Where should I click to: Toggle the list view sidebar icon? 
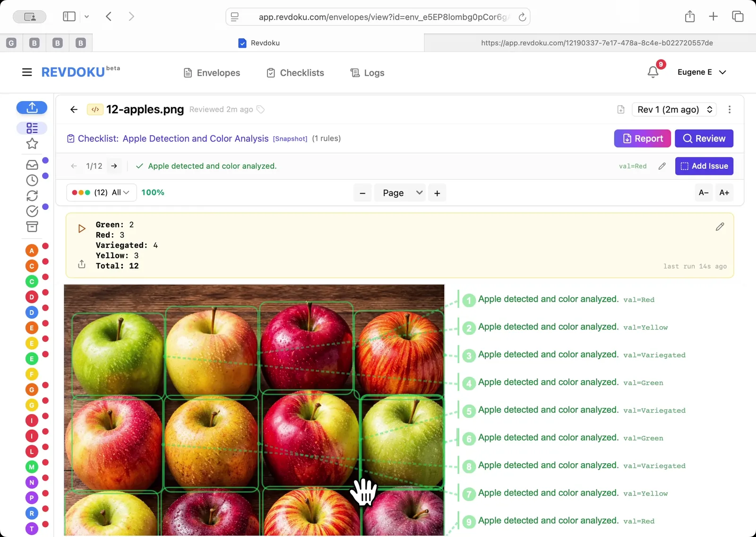(32, 128)
